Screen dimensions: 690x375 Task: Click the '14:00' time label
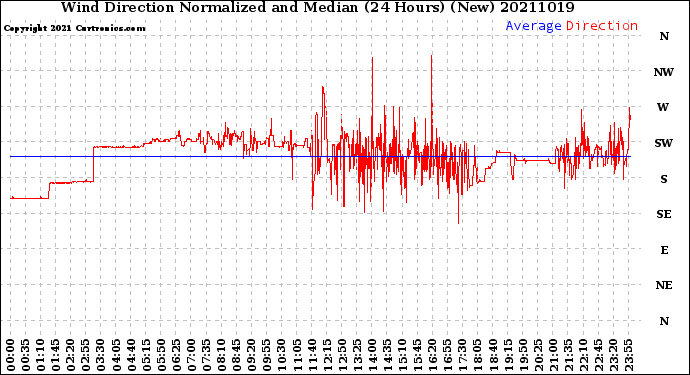pyautogui.click(x=372, y=355)
